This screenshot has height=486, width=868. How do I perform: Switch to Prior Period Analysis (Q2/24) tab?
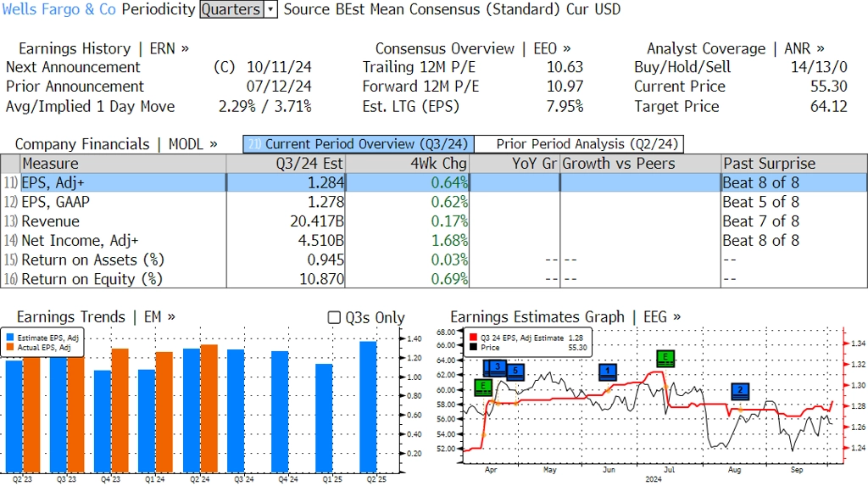coord(579,144)
